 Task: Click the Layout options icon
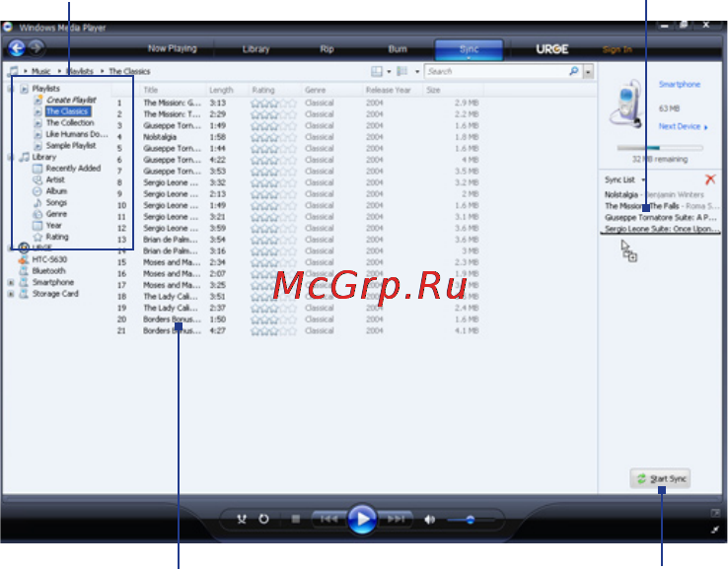377,71
